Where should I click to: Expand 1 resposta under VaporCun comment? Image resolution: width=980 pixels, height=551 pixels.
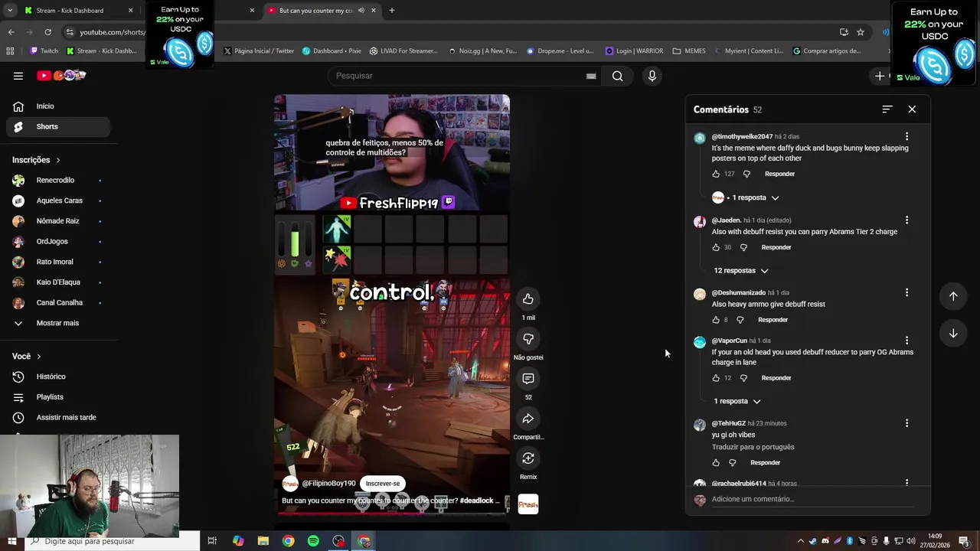[737, 401]
